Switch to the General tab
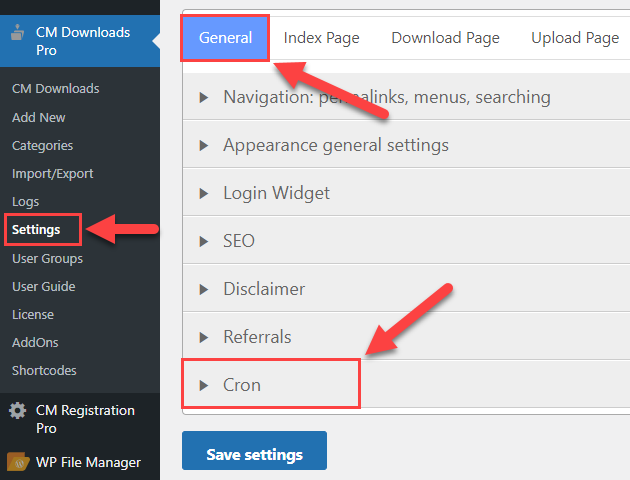This screenshot has width=630, height=480. click(x=225, y=38)
